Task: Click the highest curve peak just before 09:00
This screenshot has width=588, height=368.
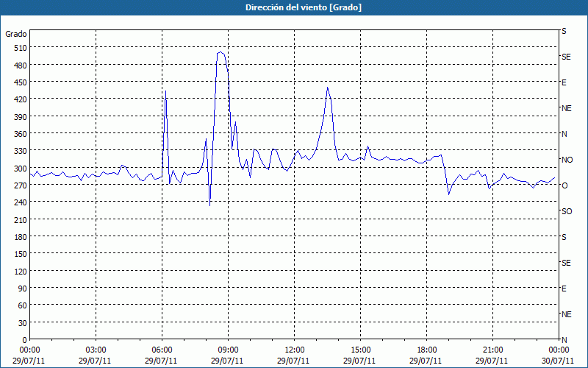Action: [x=220, y=52]
